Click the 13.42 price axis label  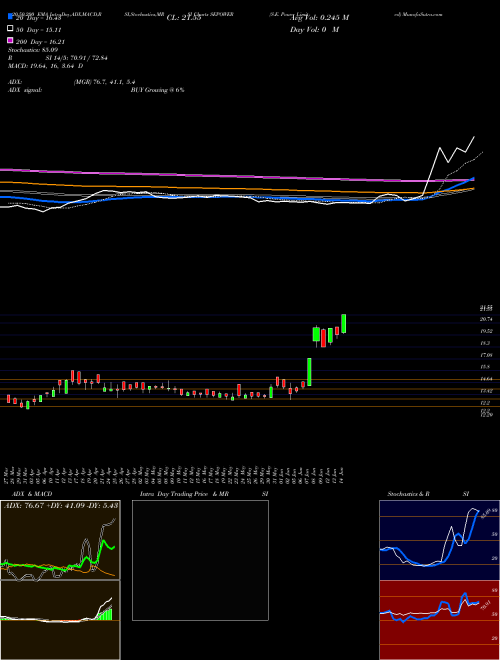click(x=487, y=391)
